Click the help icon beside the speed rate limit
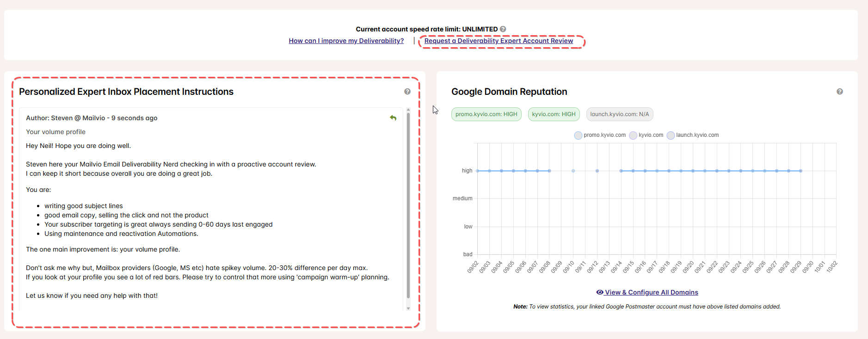Viewport: 868px width, 339px height. [x=503, y=29]
